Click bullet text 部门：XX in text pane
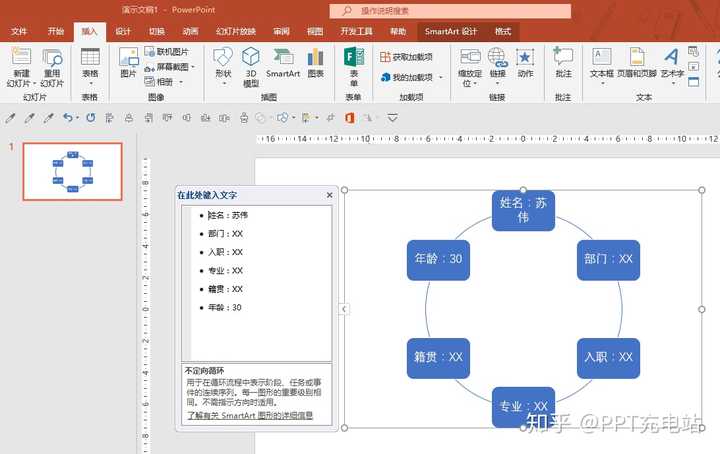The image size is (720, 454). 225,234
